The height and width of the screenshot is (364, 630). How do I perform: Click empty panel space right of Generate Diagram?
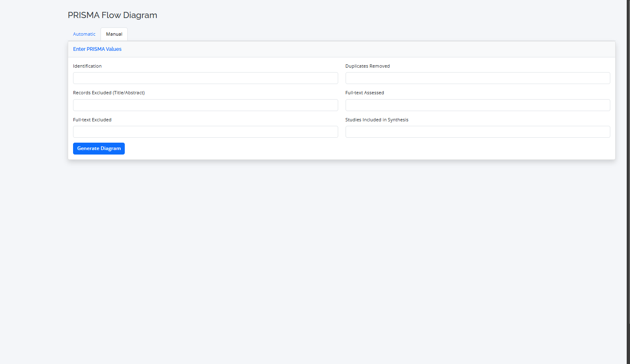click(x=328, y=148)
